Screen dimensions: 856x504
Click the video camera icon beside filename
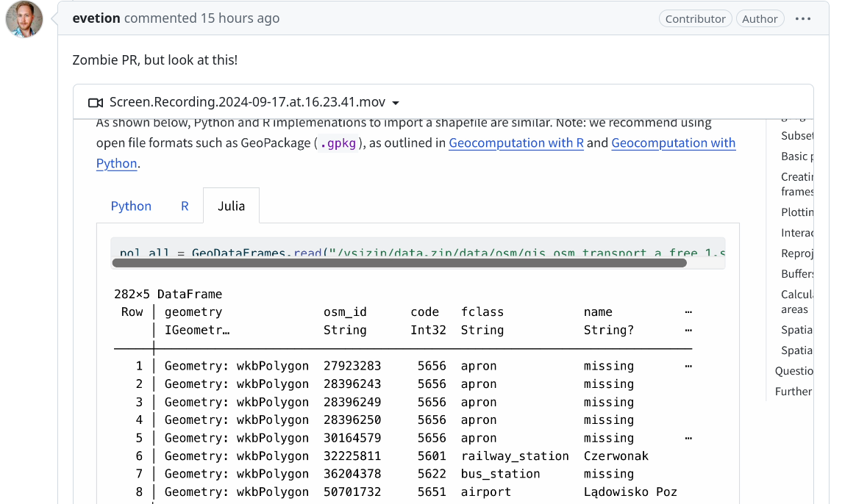pos(95,103)
